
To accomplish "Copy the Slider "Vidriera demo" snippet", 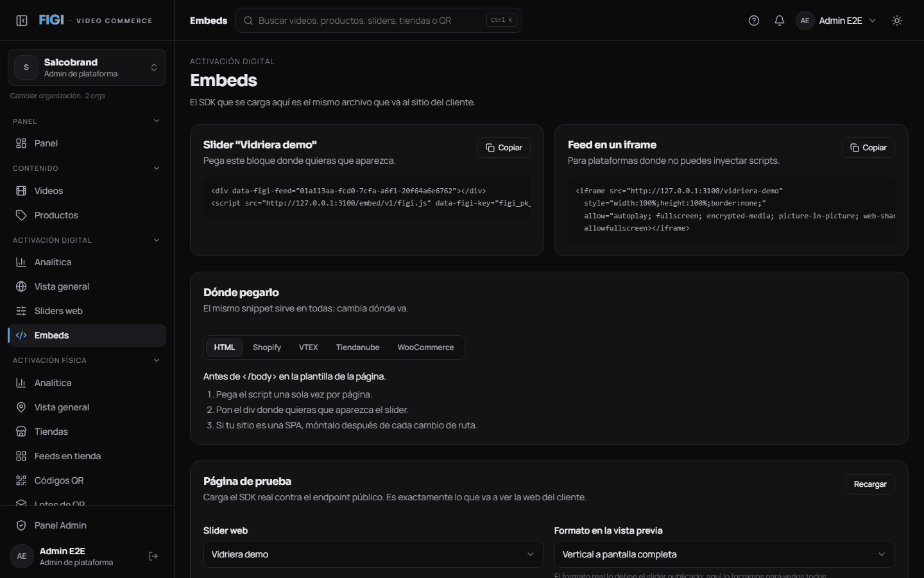I will click(504, 148).
